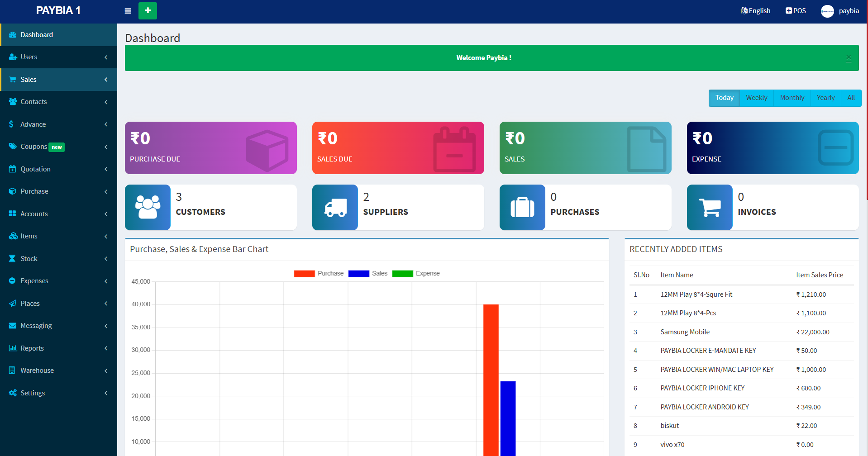Click the Users icon in sidebar
The width and height of the screenshot is (868, 456).
[x=13, y=57]
